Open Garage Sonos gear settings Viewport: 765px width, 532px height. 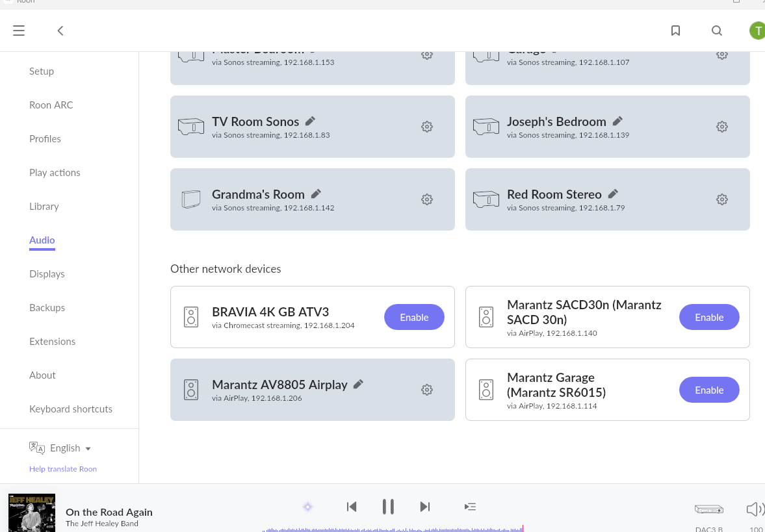pyautogui.click(x=722, y=55)
